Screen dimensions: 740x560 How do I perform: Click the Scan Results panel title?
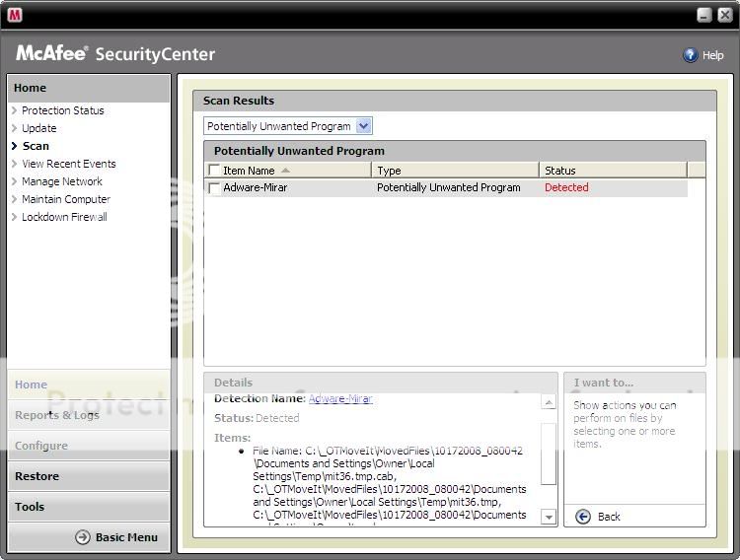point(239,101)
